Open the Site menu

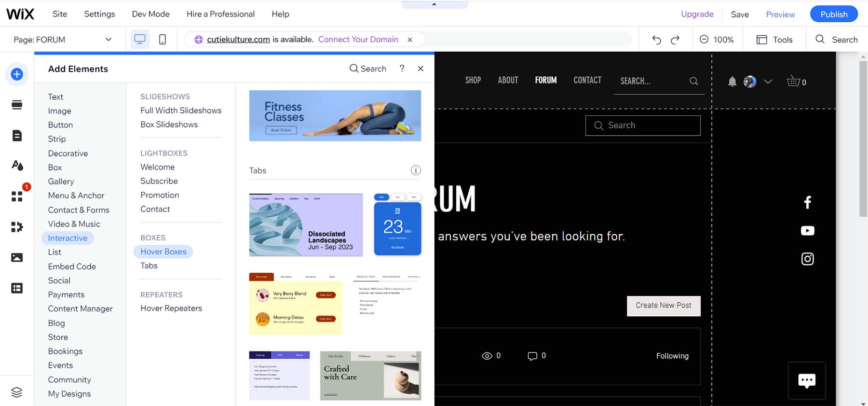pyautogui.click(x=60, y=14)
